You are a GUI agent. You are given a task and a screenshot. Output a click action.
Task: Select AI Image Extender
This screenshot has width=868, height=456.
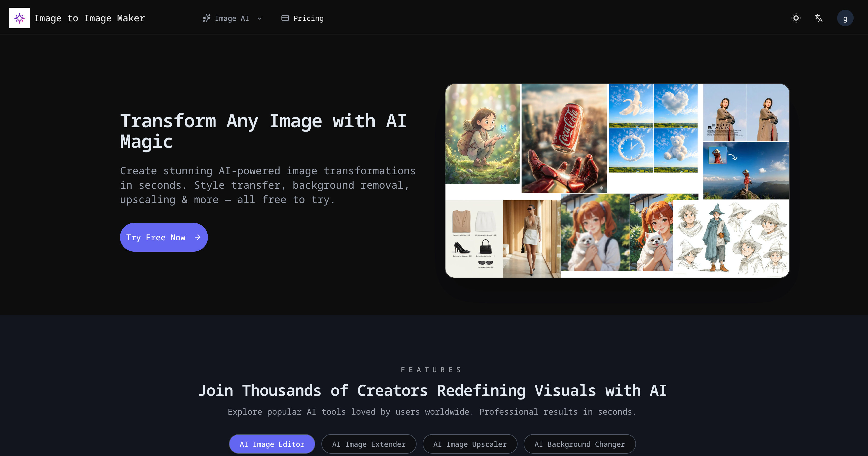pos(369,444)
